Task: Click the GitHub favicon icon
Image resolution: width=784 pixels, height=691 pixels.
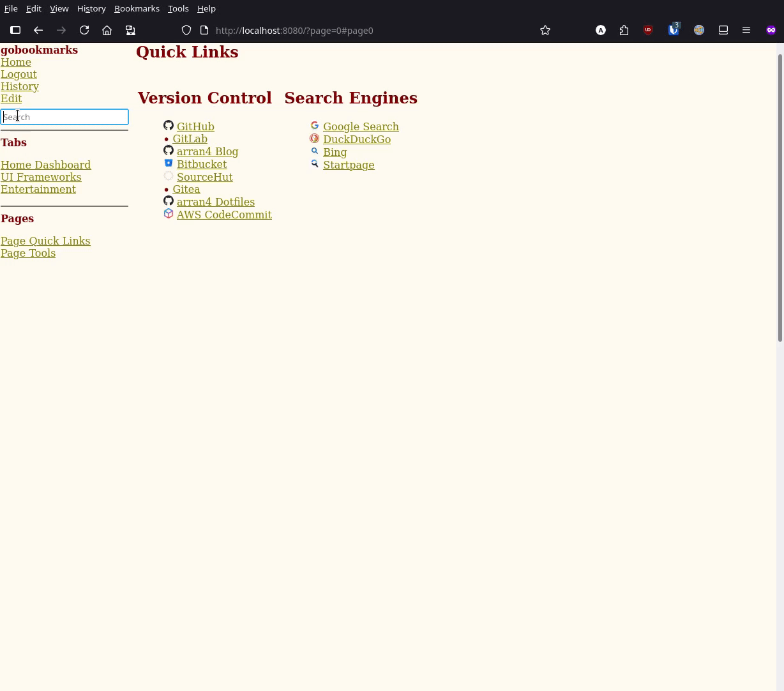Action: (169, 126)
